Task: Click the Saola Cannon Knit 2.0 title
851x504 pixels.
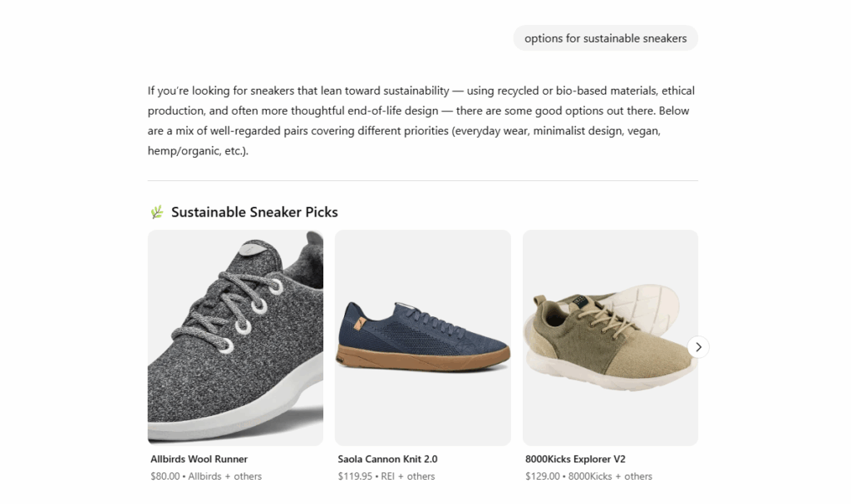Action: click(387, 459)
